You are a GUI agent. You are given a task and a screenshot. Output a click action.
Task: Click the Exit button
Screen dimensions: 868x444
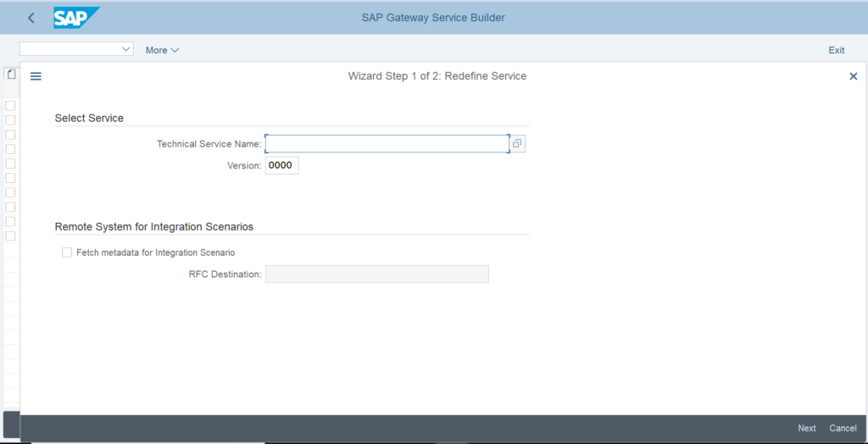click(x=836, y=50)
